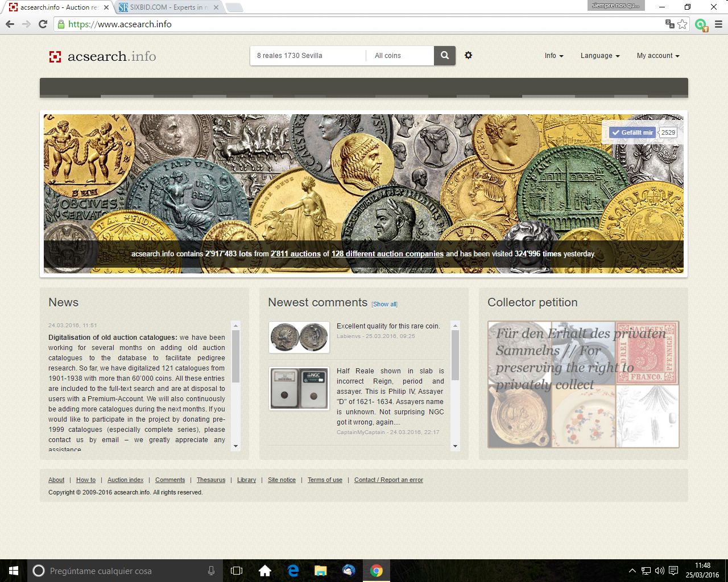The image size is (728, 582).
Task: Click Show all comments link
Action: coord(384,304)
